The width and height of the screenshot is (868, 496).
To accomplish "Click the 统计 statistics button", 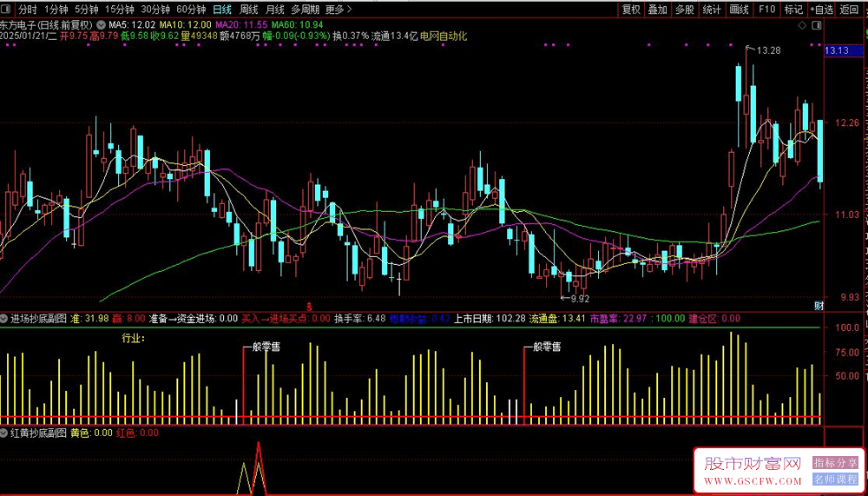I will pos(712,10).
